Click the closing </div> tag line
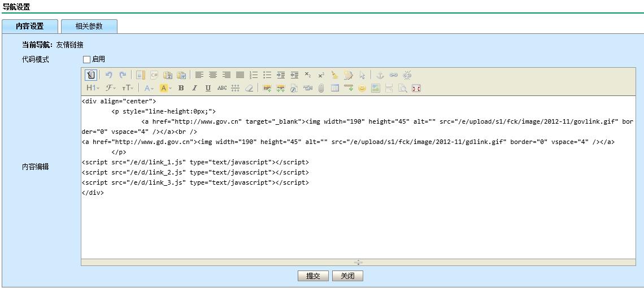 point(93,193)
